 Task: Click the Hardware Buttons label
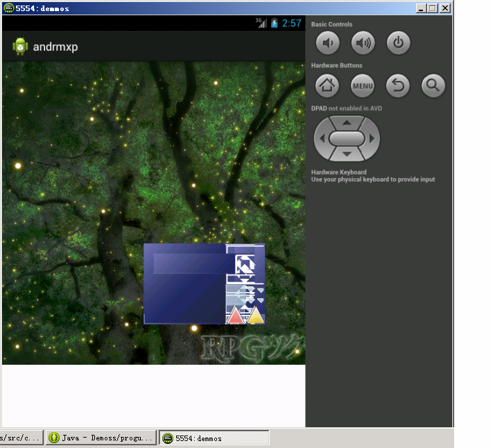[x=336, y=65]
